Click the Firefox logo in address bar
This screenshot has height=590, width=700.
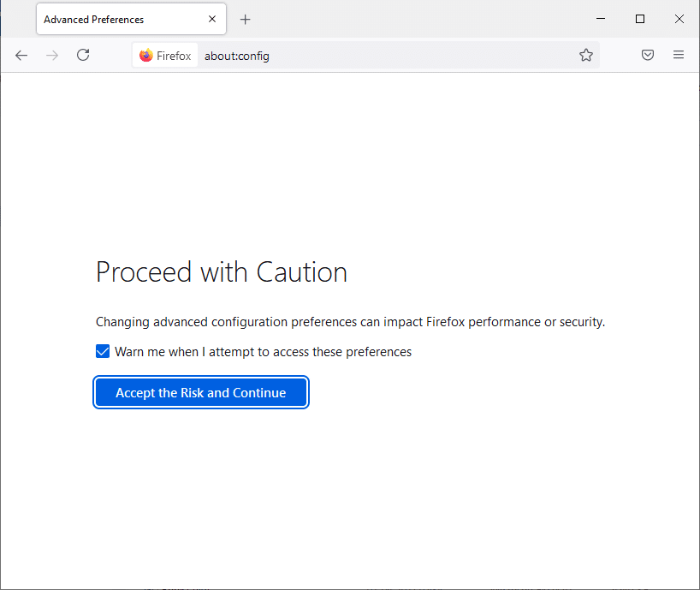tap(145, 56)
